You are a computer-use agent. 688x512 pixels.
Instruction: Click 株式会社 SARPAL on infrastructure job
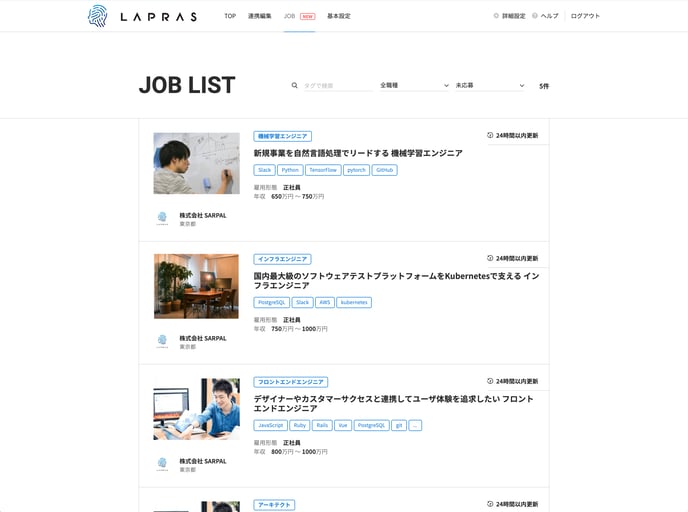(x=203, y=338)
